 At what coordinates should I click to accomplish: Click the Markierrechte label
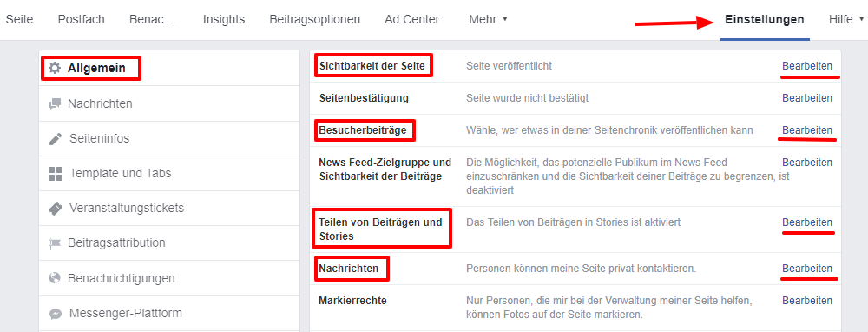click(352, 301)
